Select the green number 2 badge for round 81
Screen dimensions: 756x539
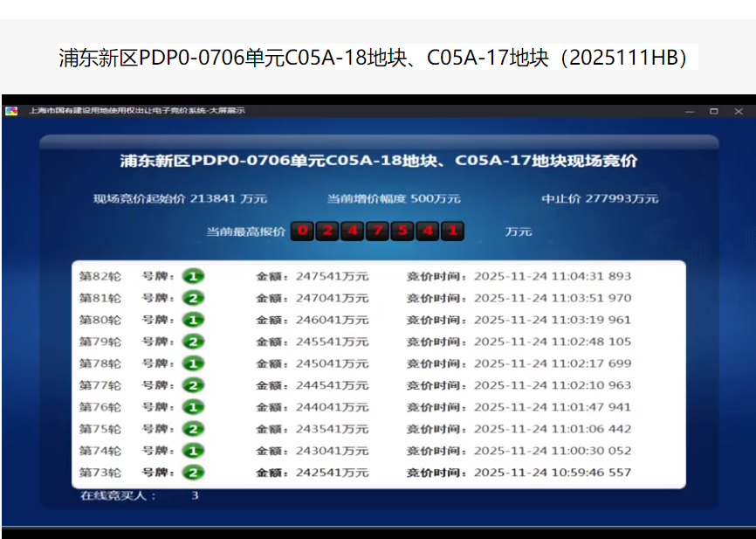tap(193, 297)
